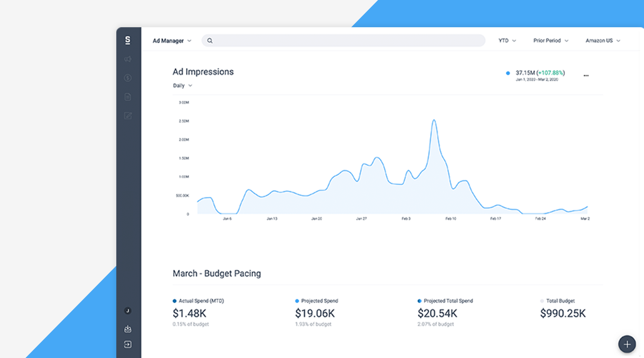Toggle the Actual Spend (MTD) legend dot

[175, 301]
